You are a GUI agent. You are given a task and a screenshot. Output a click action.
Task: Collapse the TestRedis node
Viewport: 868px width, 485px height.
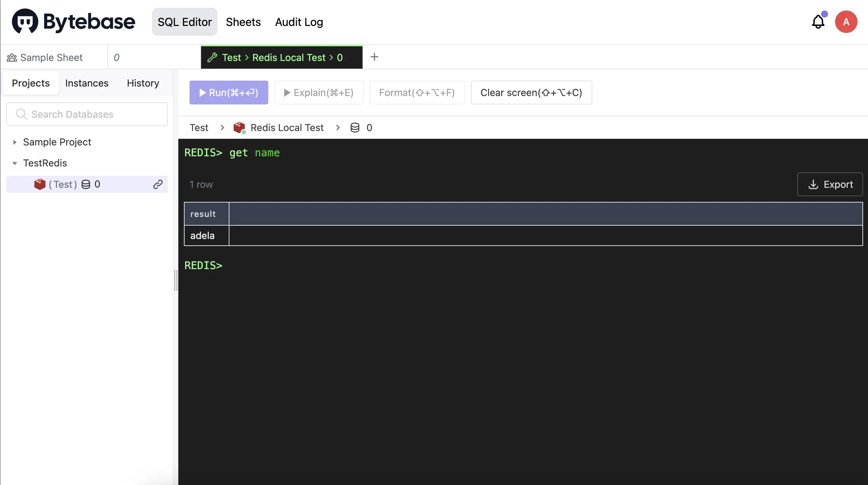tap(15, 163)
